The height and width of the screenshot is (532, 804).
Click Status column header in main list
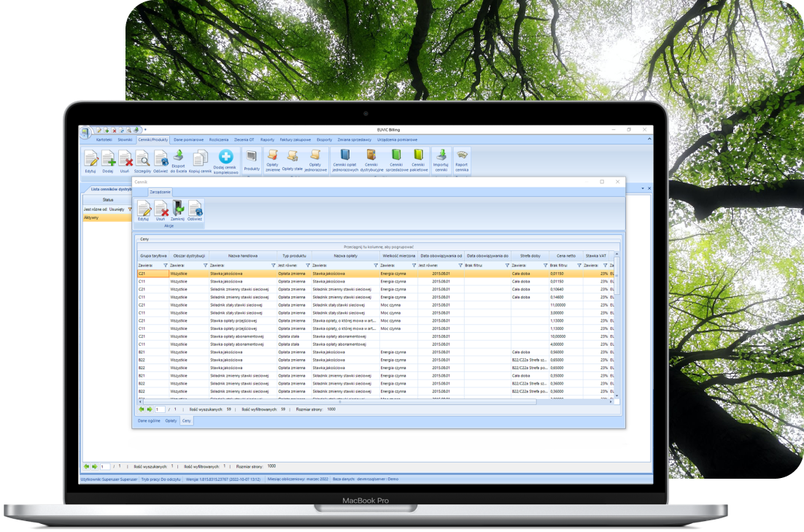click(x=108, y=199)
